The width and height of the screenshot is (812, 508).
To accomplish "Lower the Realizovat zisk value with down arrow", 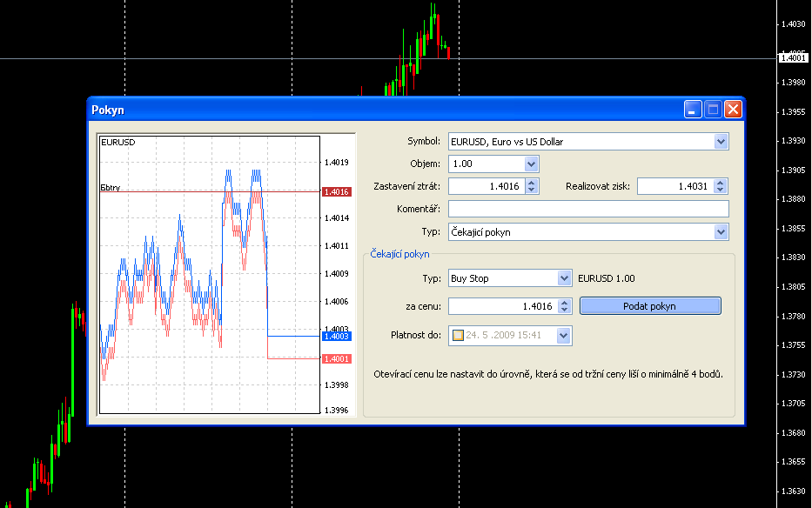I will click(720, 190).
